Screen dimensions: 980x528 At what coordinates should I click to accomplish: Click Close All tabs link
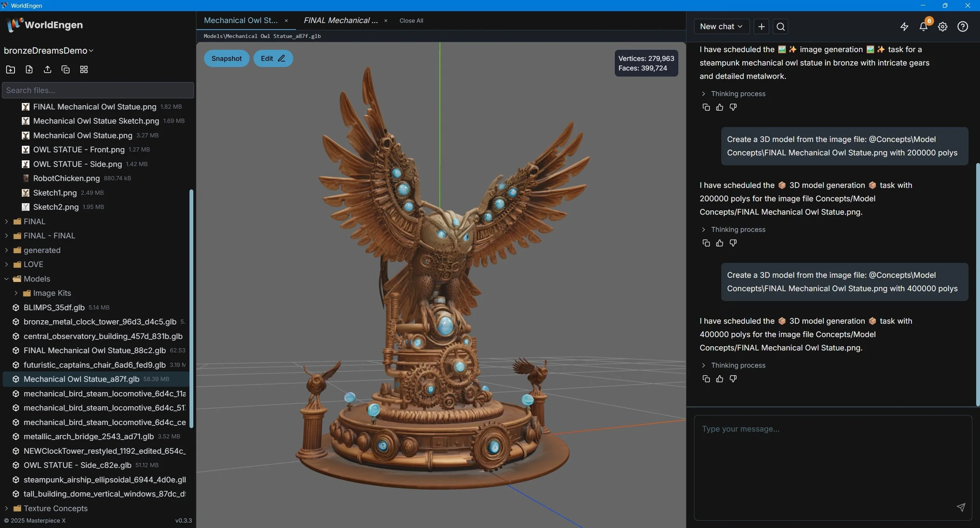[x=411, y=21]
